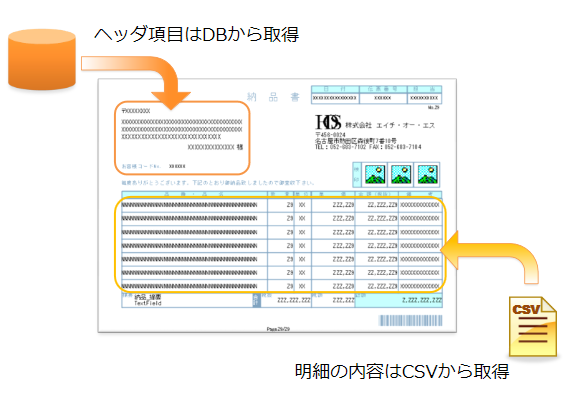
Task: Click the first detail row's item name
Action: click(x=190, y=205)
